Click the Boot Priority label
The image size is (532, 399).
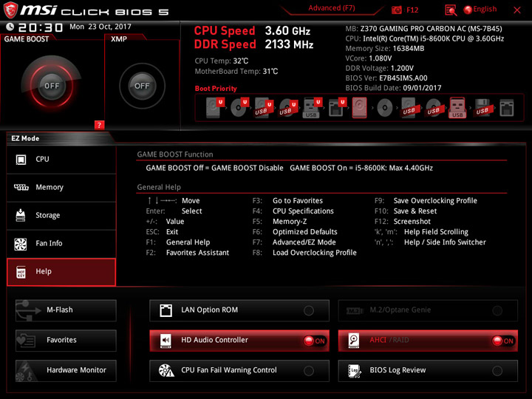pyautogui.click(x=216, y=89)
